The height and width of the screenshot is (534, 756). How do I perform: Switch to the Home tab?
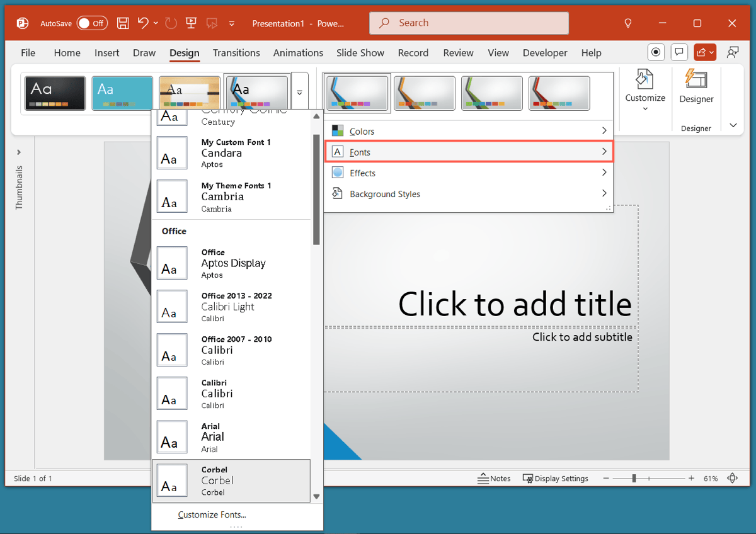point(67,53)
